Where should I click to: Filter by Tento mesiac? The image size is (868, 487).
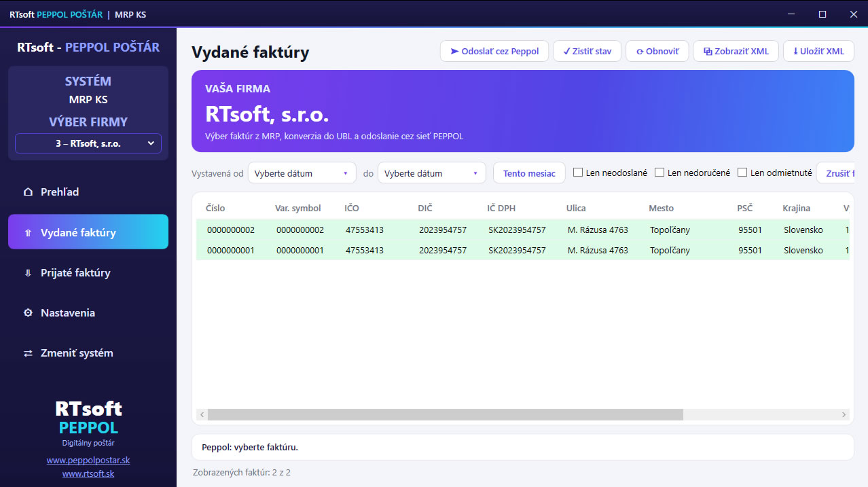click(x=529, y=173)
